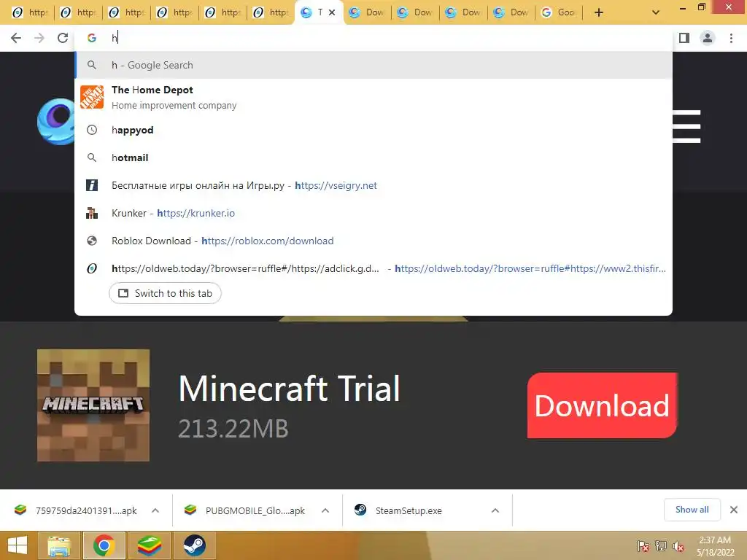Viewport: 747px width, 560px height.
Task: Expand options for SteamSetup.exe download
Action: (495, 510)
